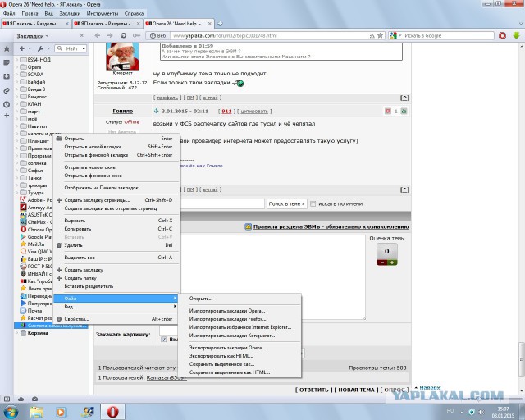Open the Notes panel icon in sidebar
The image size is (525, 420).
(x=7, y=62)
